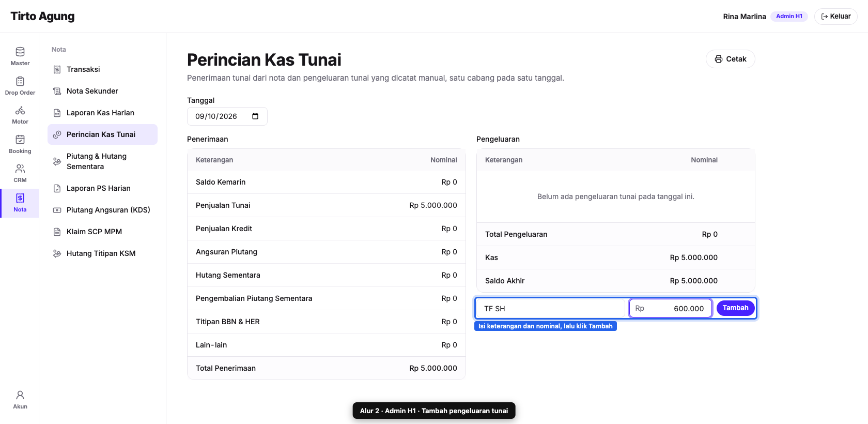Click the Tambah button

pyautogui.click(x=735, y=308)
